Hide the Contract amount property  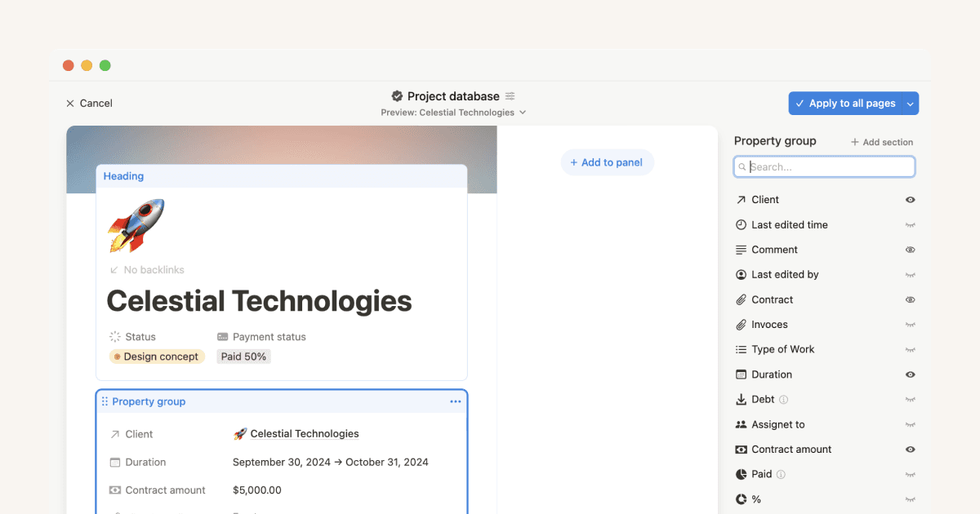(x=910, y=449)
